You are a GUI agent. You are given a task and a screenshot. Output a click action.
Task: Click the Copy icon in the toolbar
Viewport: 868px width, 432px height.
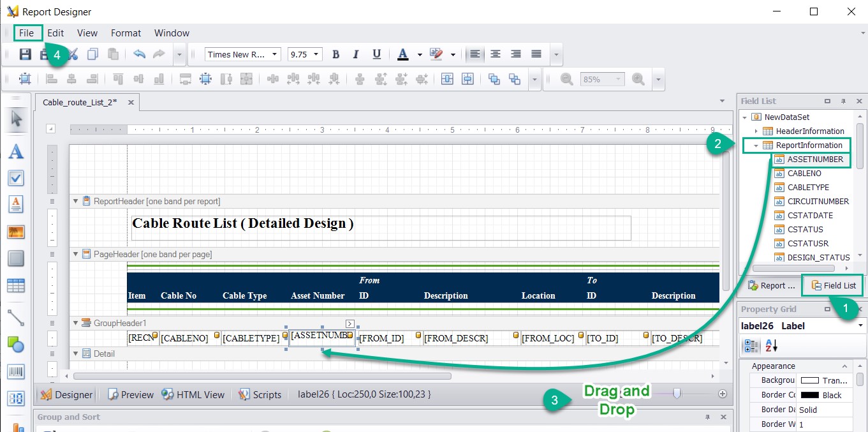(x=92, y=54)
